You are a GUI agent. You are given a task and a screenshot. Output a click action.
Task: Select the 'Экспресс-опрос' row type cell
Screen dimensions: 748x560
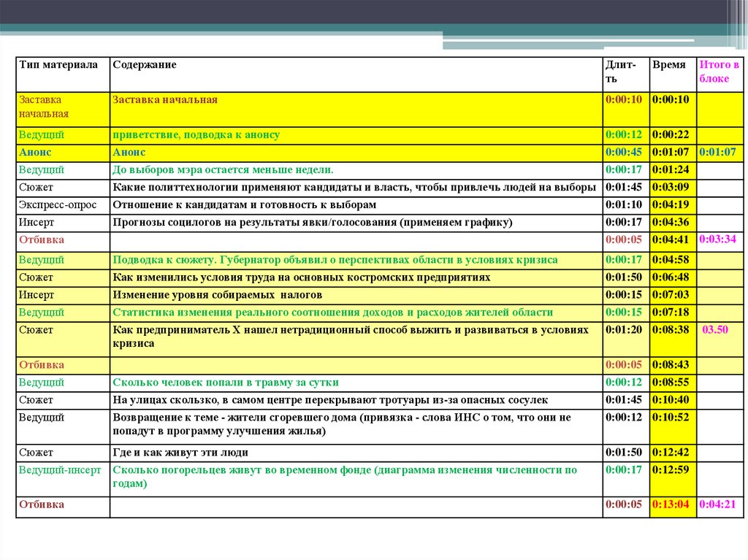58,205
